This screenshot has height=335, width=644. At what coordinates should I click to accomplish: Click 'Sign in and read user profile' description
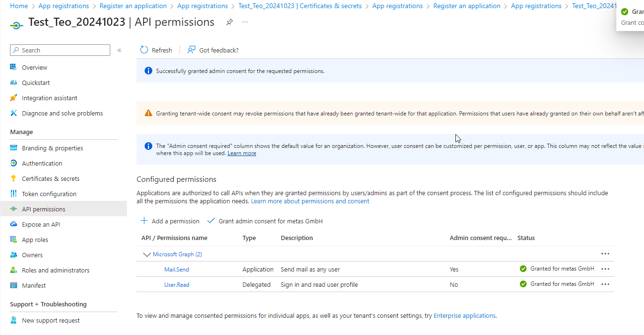click(x=319, y=285)
